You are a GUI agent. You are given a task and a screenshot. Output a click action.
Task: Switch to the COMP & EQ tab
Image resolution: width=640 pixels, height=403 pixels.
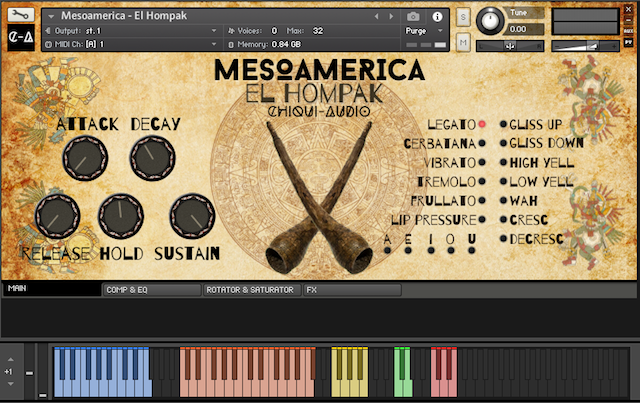[150, 290]
